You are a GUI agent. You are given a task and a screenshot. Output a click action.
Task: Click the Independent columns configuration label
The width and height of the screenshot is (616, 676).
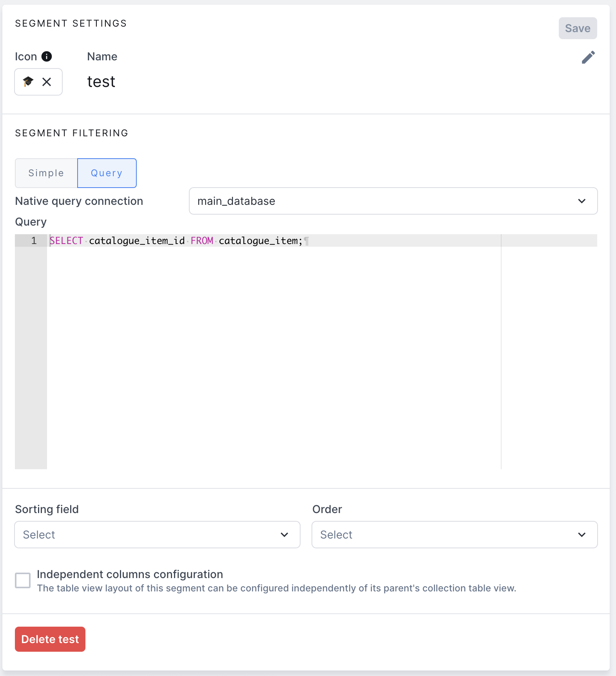130,574
